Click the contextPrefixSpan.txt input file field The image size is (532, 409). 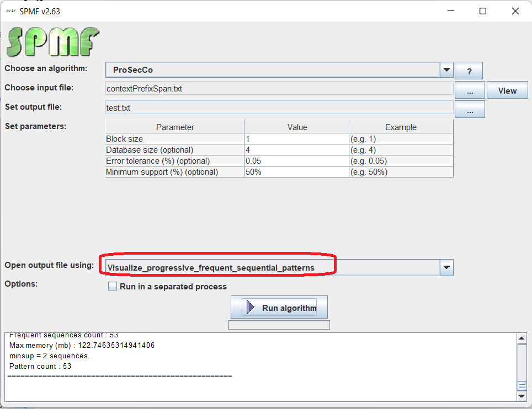(279, 89)
